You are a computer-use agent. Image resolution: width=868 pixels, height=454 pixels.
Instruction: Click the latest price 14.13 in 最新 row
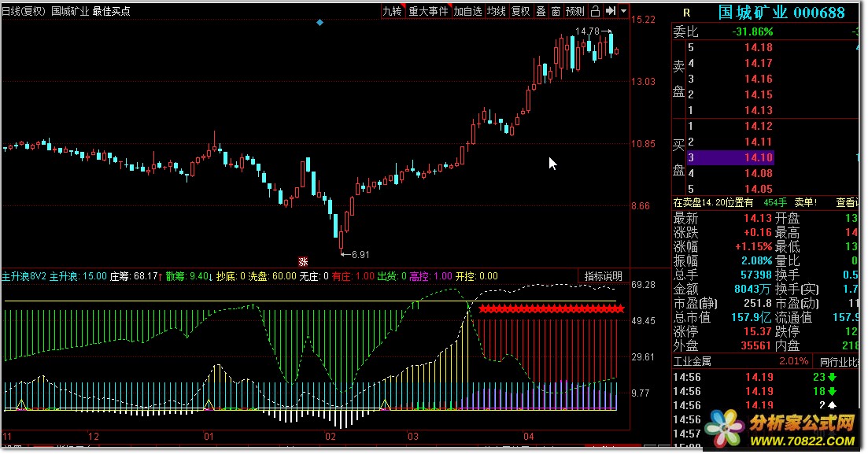(x=757, y=218)
